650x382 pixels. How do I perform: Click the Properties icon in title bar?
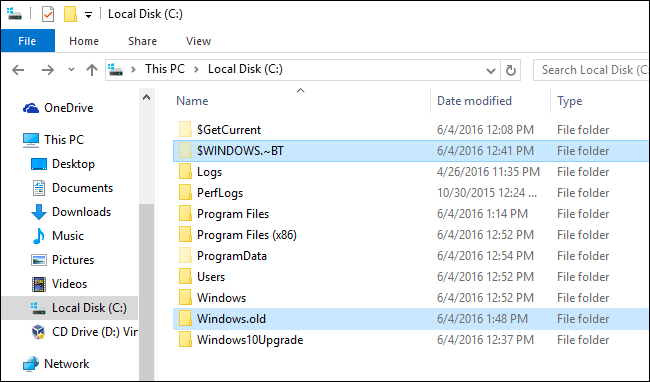[48, 15]
